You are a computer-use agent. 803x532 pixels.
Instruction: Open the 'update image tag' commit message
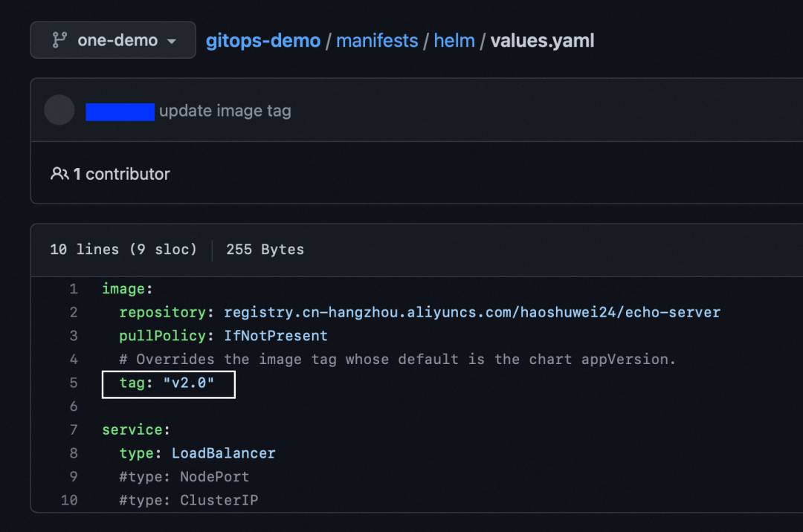pyautogui.click(x=225, y=111)
